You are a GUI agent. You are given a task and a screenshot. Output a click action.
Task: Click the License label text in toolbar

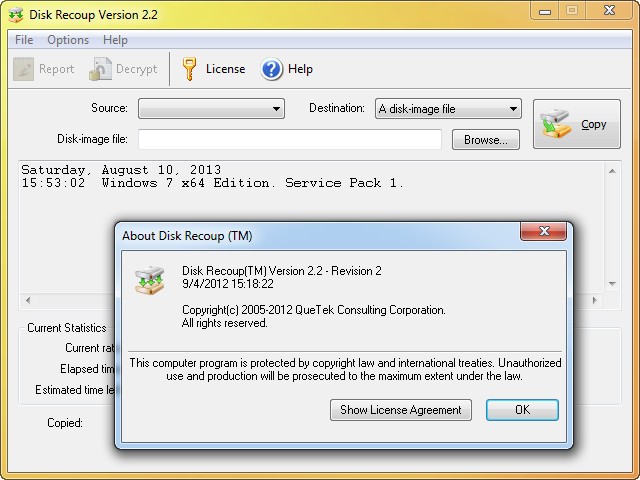pyautogui.click(x=225, y=69)
